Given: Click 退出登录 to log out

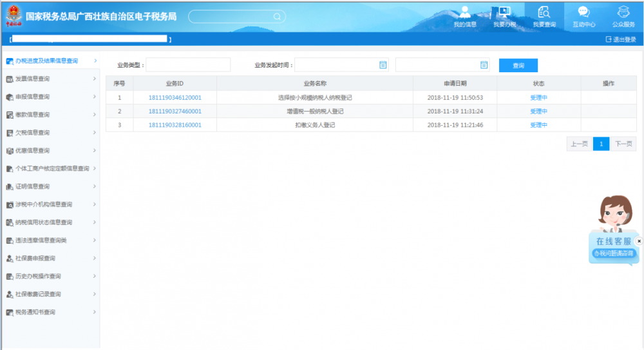Looking at the screenshot, I should pyautogui.click(x=621, y=39).
